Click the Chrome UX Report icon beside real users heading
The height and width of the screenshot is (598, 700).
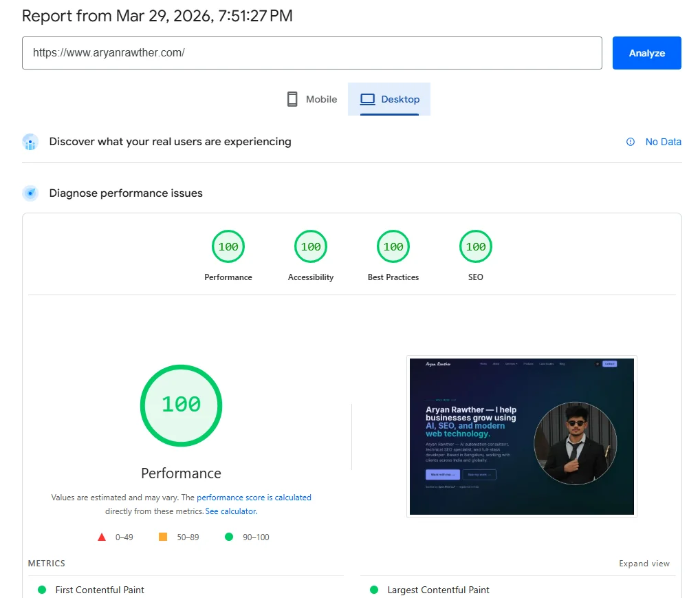click(29, 142)
